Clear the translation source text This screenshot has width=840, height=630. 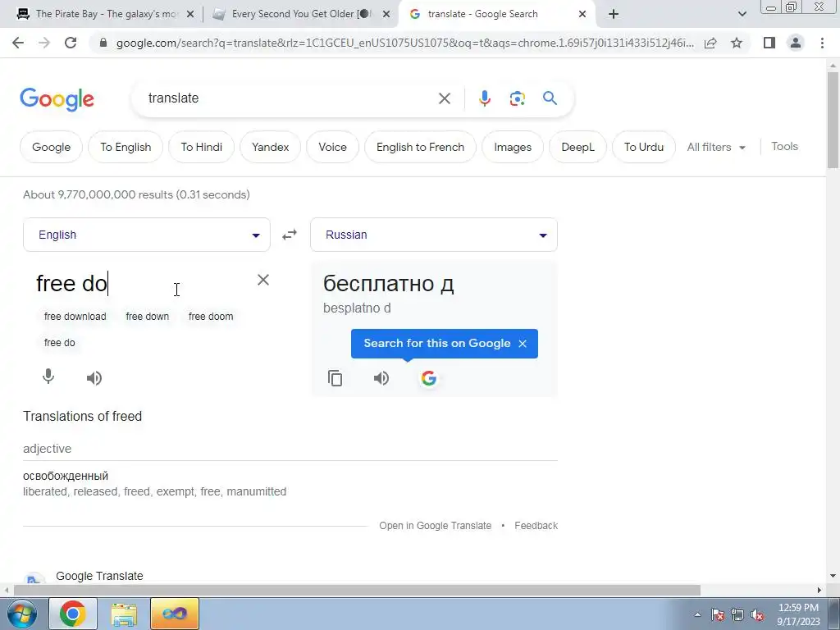(x=263, y=280)
